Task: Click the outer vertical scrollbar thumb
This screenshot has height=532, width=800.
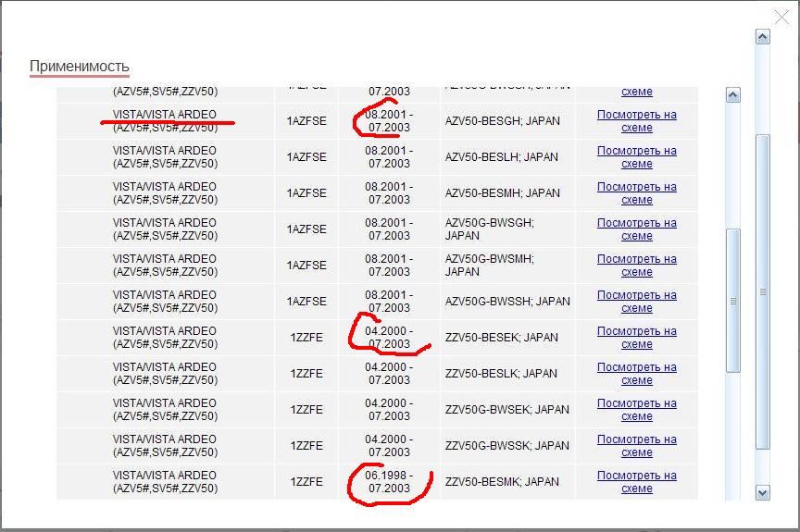Action: 763,291
